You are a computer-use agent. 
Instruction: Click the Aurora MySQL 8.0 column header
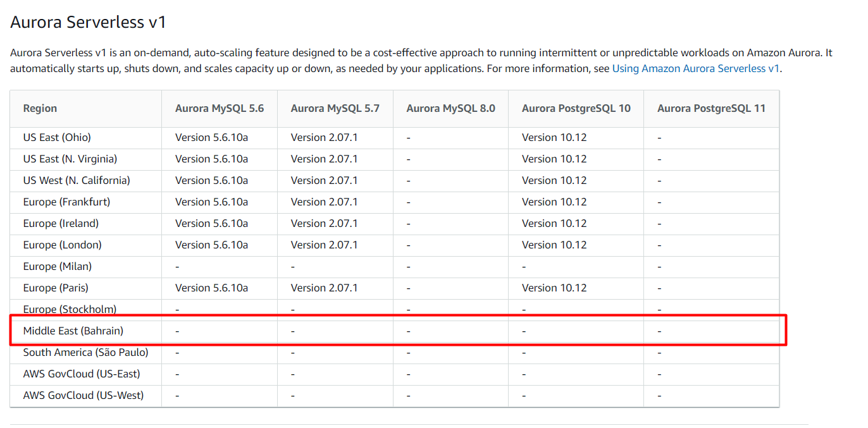click(x=450, y=108)
